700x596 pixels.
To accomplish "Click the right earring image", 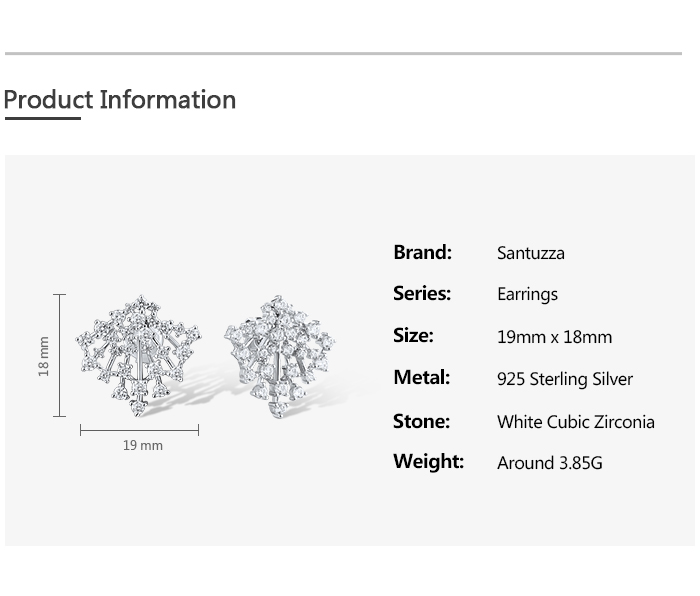I will tap(280, 352).
